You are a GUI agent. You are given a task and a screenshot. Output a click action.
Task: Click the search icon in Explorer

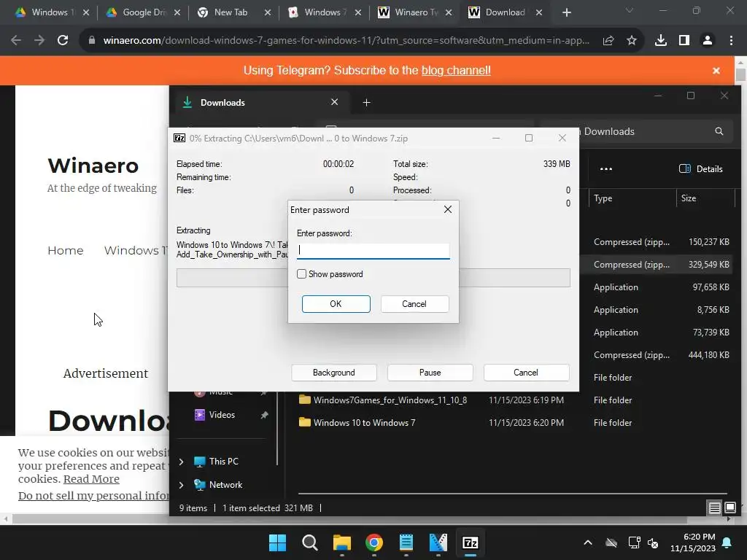[x=719, y=131]
